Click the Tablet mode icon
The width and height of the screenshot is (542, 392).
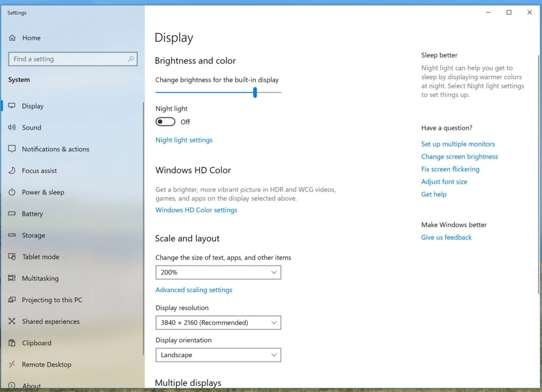(12, 257)
